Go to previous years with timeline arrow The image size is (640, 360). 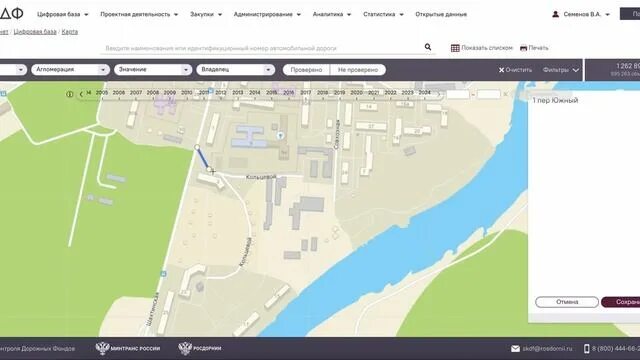coord(81,94)
